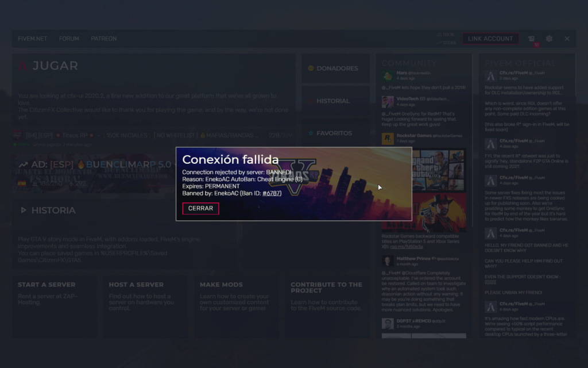Click the COMMUNITY feed heading
The width and height of the screenshot is (588, 368).
point(409,63)
